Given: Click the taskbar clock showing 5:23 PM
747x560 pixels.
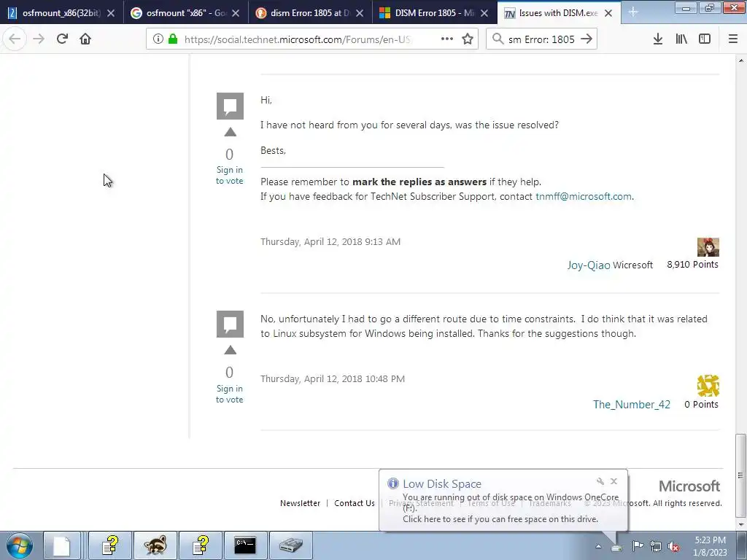Looking at the screenshot, I should [x=710, y=546].
